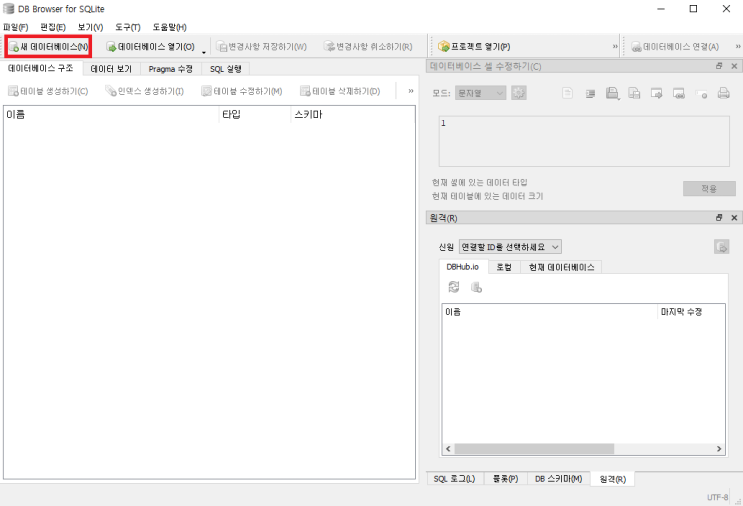Click 변경사항 저장하기(W) write changes button
This screenshot has height=506, width=743.
261,46
